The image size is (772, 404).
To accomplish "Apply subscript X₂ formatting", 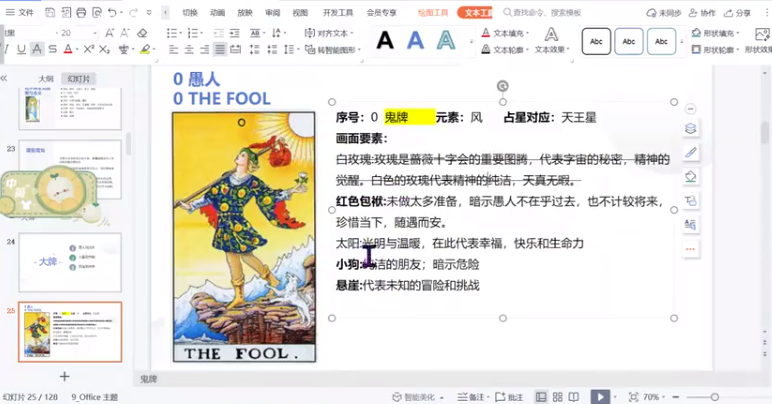I will pyautogui.click(x=104, y=49).
